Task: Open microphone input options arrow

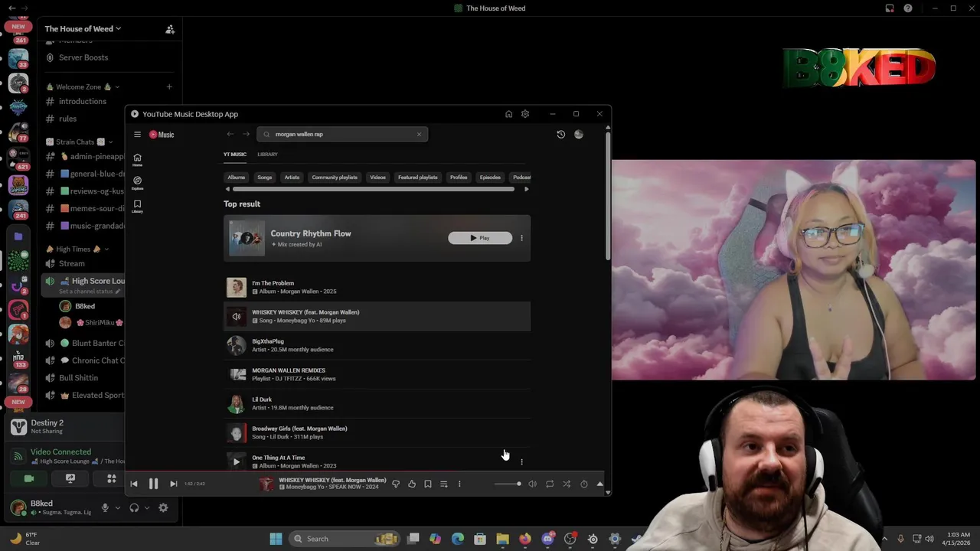Action: pyautogui.click(x=117, y=507)
